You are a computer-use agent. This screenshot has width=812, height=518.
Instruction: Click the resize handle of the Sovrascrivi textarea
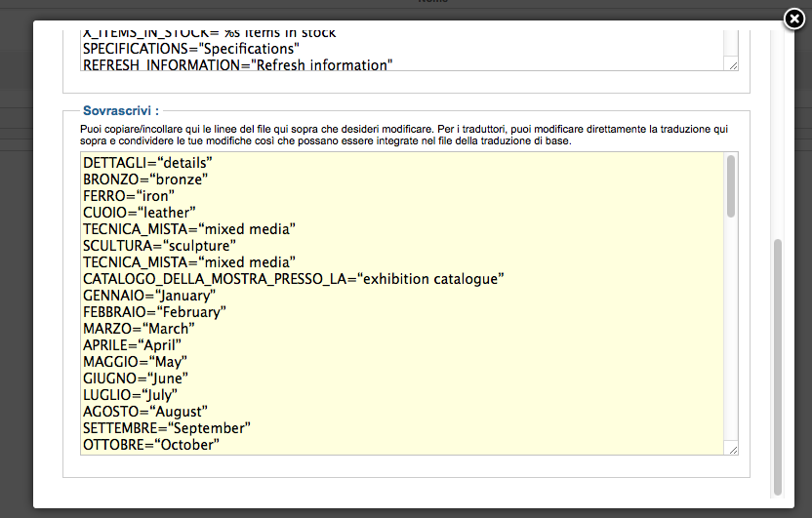tap(733, 450)
